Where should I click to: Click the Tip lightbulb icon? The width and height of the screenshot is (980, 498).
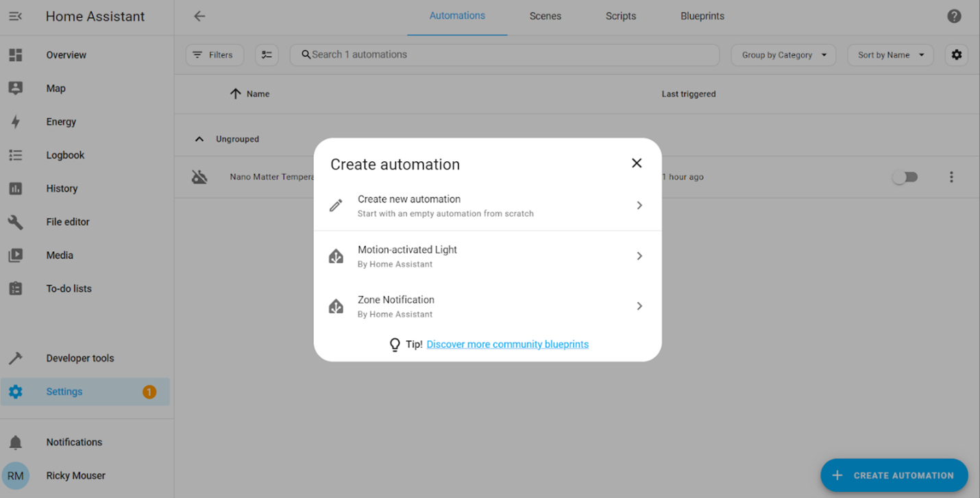point(395,344)
